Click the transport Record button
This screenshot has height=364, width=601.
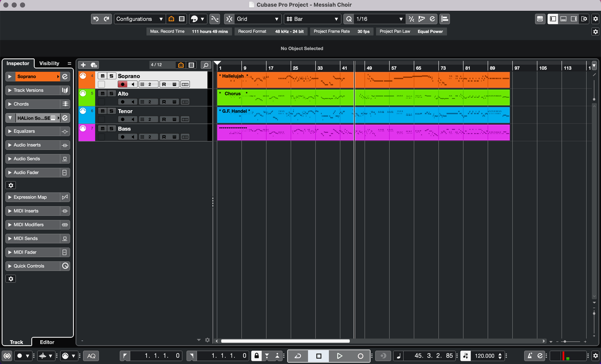360,356
